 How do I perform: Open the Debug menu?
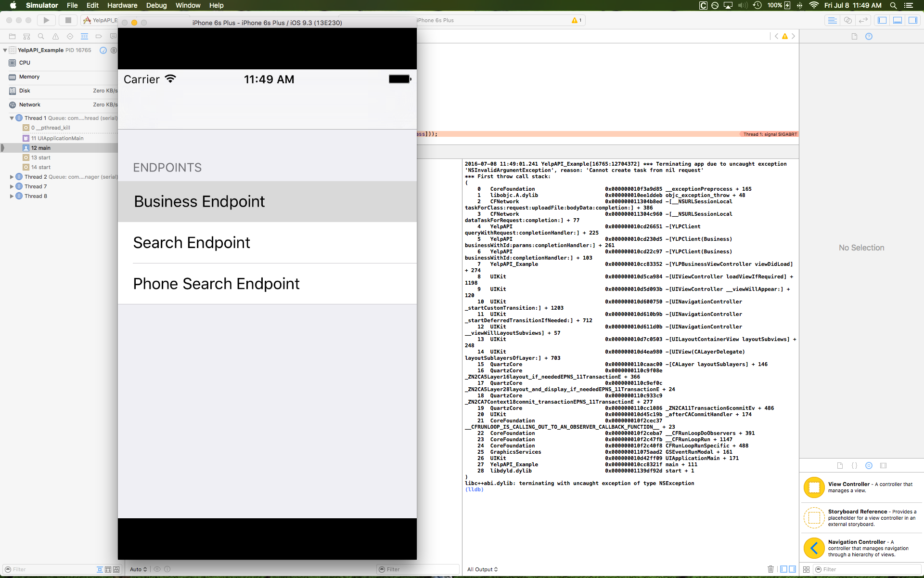point(156,5)
